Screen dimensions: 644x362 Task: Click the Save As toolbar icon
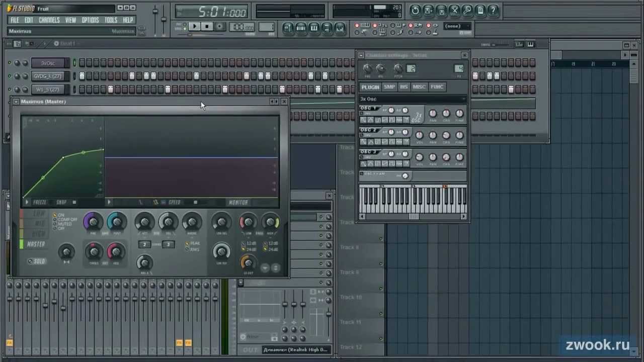coord(428,10)
